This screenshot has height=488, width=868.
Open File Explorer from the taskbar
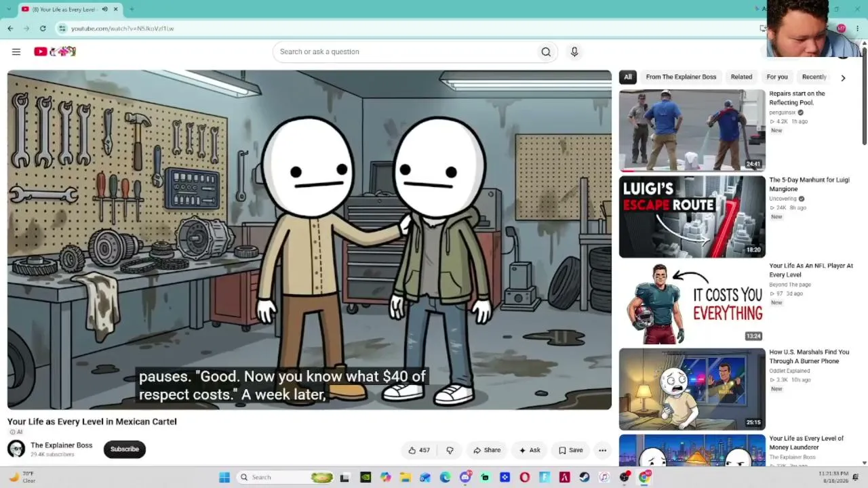(405, 477)
